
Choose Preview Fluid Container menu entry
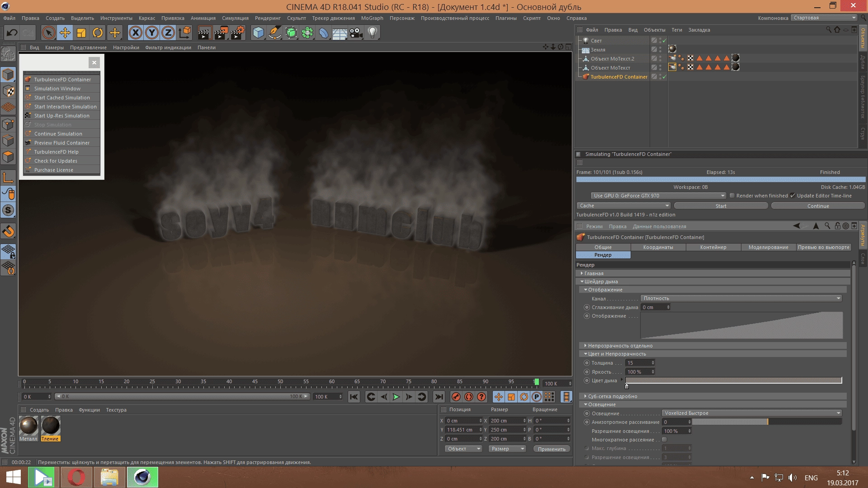click(x=62, y=143)
